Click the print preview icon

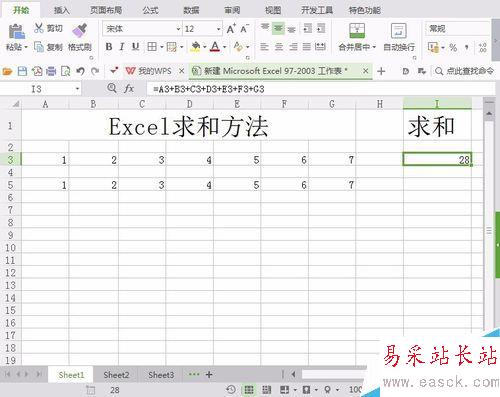tap(66, 71)
